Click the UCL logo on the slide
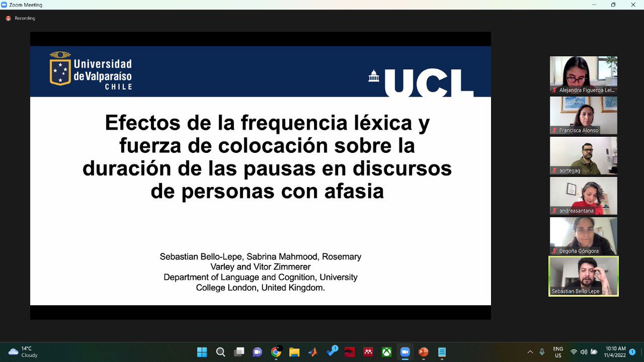 (421, 83)
